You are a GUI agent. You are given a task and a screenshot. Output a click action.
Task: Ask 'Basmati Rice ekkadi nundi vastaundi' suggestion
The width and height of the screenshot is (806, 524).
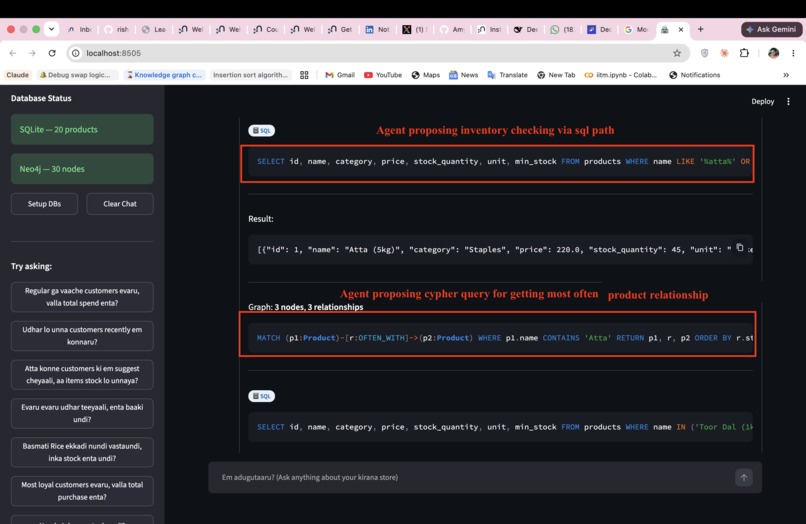point(82,452)
